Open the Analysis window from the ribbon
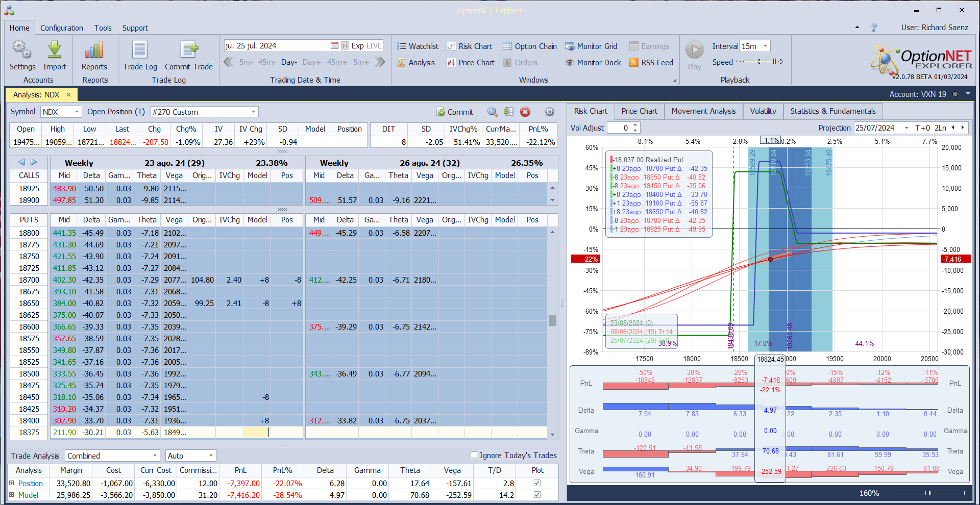The image size is (980, 505). pos(416,62)
